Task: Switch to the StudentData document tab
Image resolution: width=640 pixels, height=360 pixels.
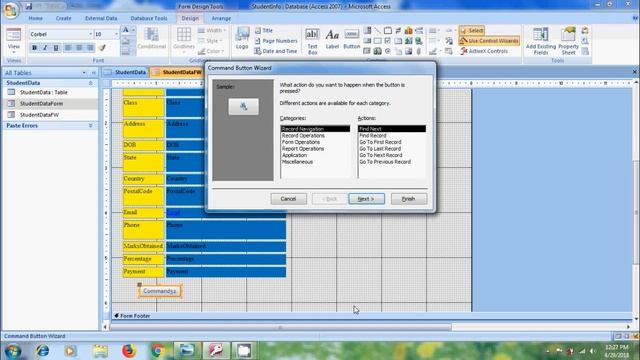Action: (x=126, y=72)
